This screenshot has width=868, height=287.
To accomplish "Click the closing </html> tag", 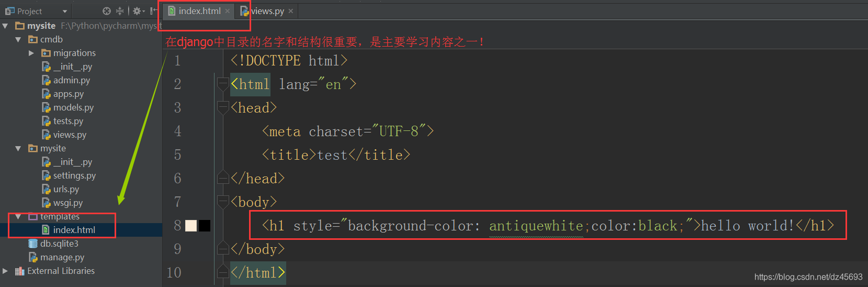I will tap(258, 273).
